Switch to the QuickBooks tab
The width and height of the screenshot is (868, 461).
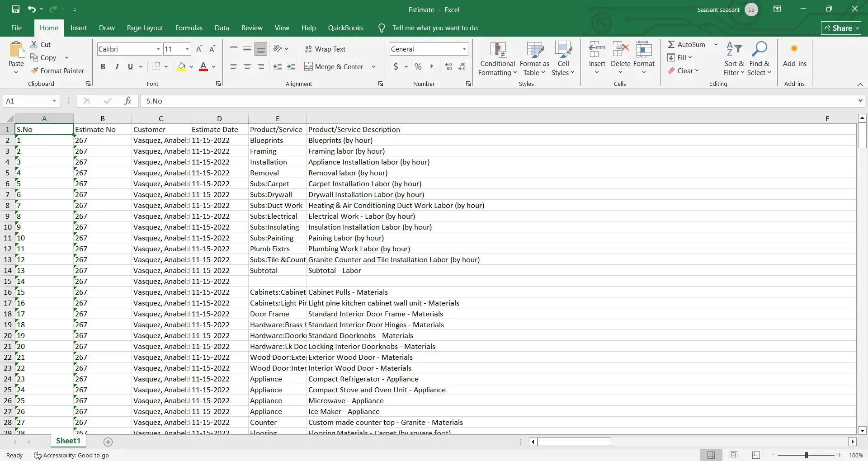tap(345, 28)
